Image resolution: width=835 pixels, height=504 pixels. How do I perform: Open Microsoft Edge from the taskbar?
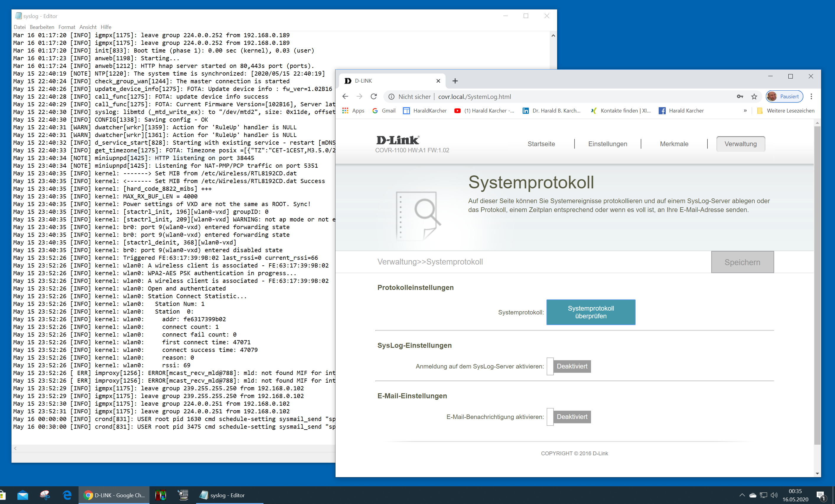(x=67, y=495)
